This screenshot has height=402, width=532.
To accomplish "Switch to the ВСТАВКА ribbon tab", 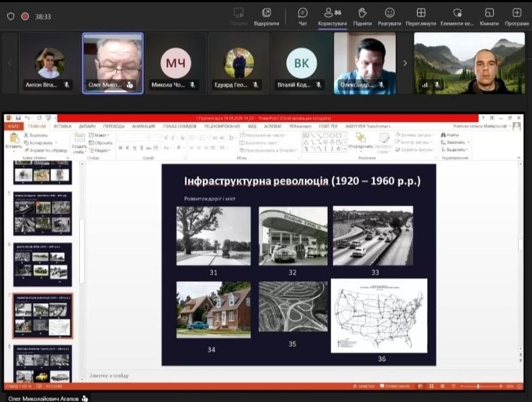I will [62, 125].
